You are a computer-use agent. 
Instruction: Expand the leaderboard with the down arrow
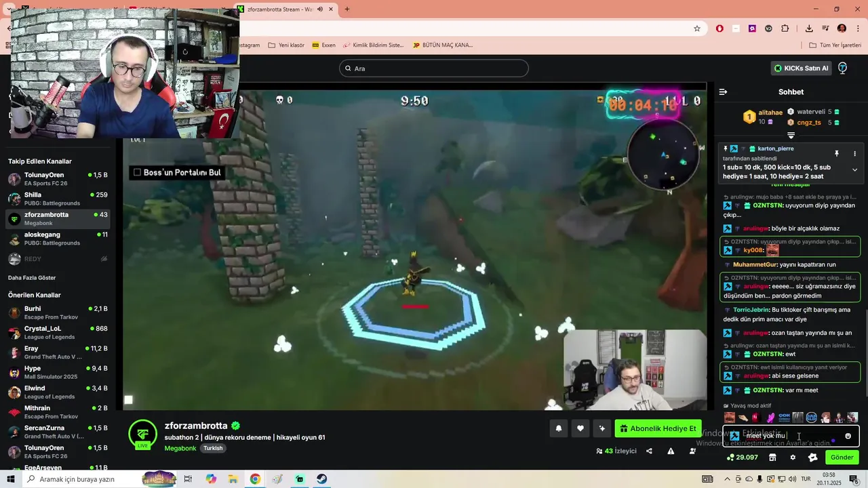tap(791, 136)
